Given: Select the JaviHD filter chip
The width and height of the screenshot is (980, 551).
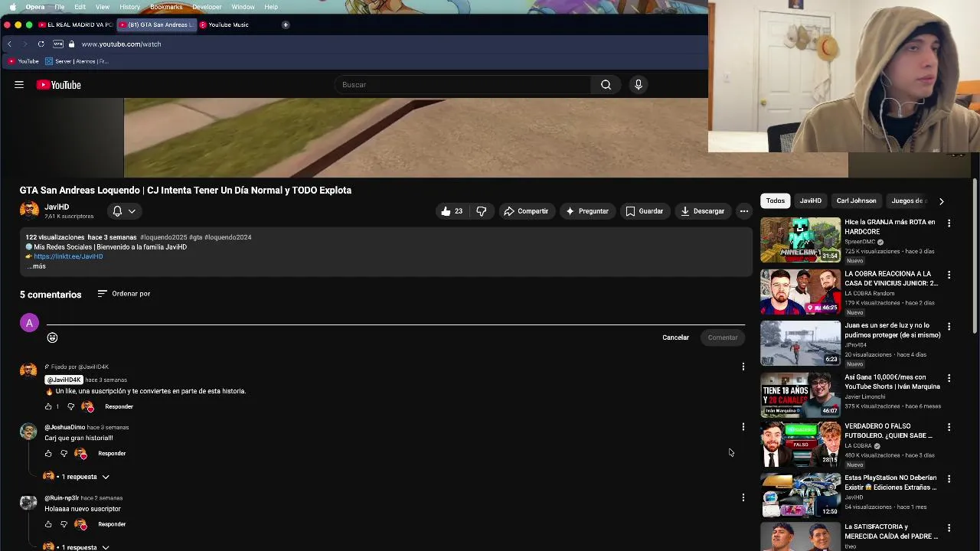Looking at the screenshot, I should pyautogui.click(x=810, y=201).
